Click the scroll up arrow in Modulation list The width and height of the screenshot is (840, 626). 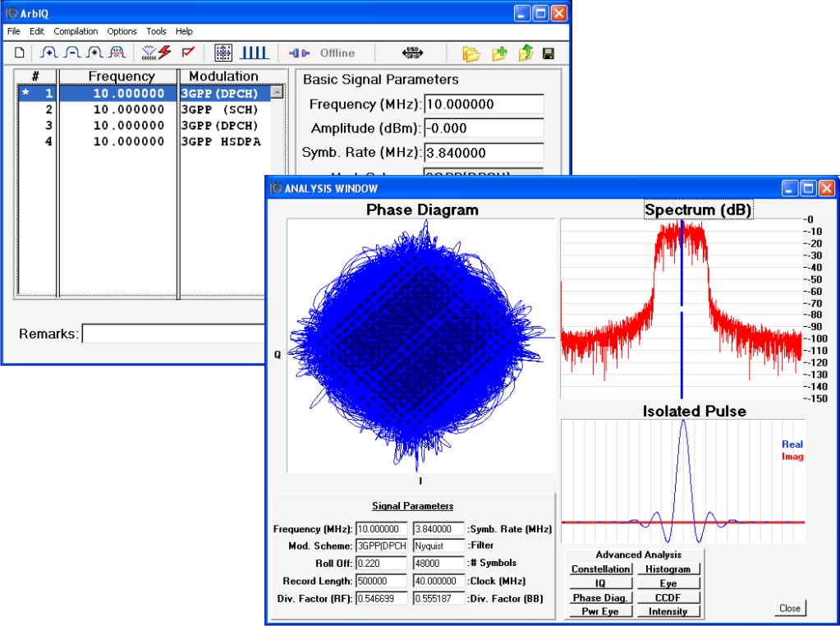point(277,93)
